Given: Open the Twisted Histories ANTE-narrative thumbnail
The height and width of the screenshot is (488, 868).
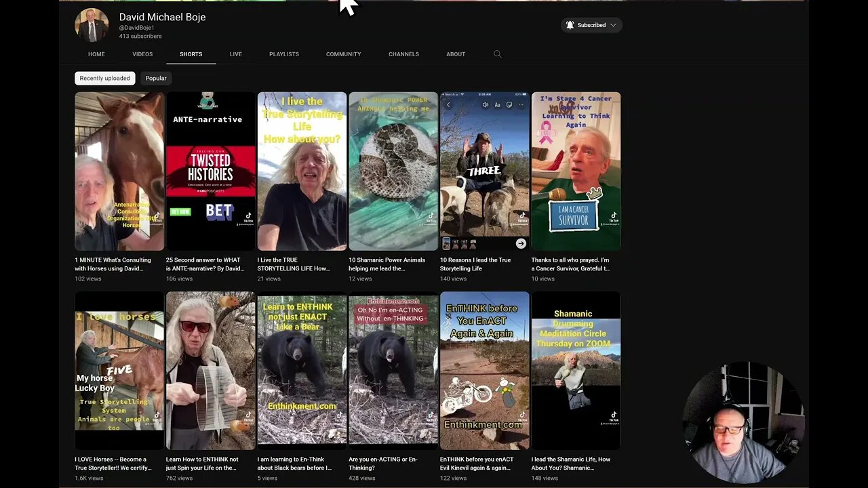Looking at the screenshot, I should pos(211,171).
